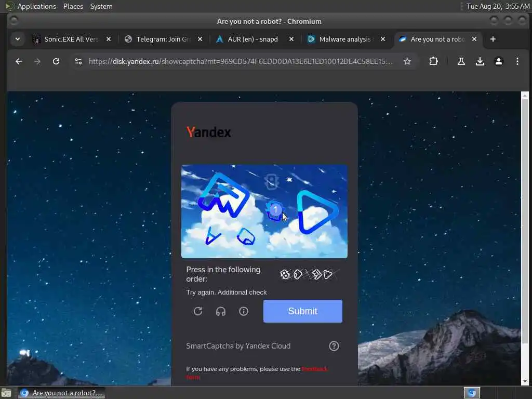Image resolution: width=532 pixels, height=399 pixels.
Task: Switch to Malware analysis tab
Action: coord(344,39)
